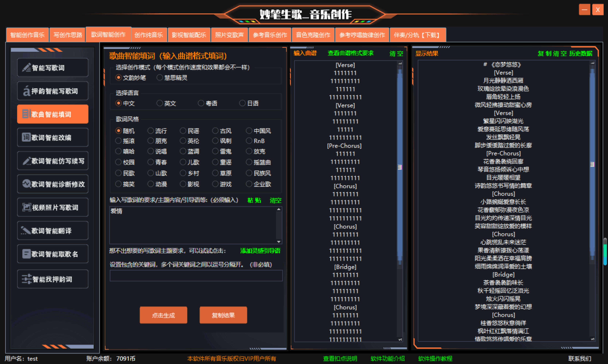Click down arrow of 输入曲谱 scrollbar
The height and width of the screenshot is (364, 608).
point(400,339)
